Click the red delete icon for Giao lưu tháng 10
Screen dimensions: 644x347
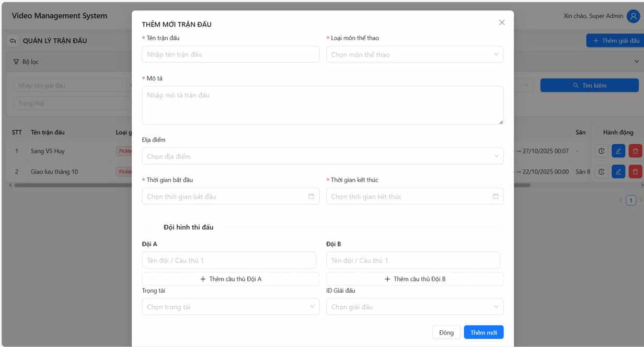635,171
